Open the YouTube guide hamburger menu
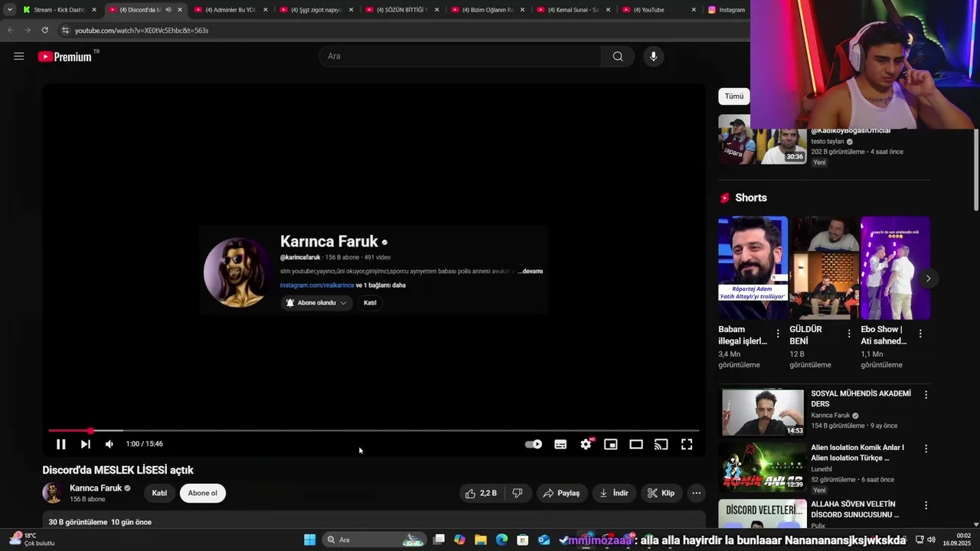Image resolution: width=980 pixels, height=551 pixels. point(19,56)
